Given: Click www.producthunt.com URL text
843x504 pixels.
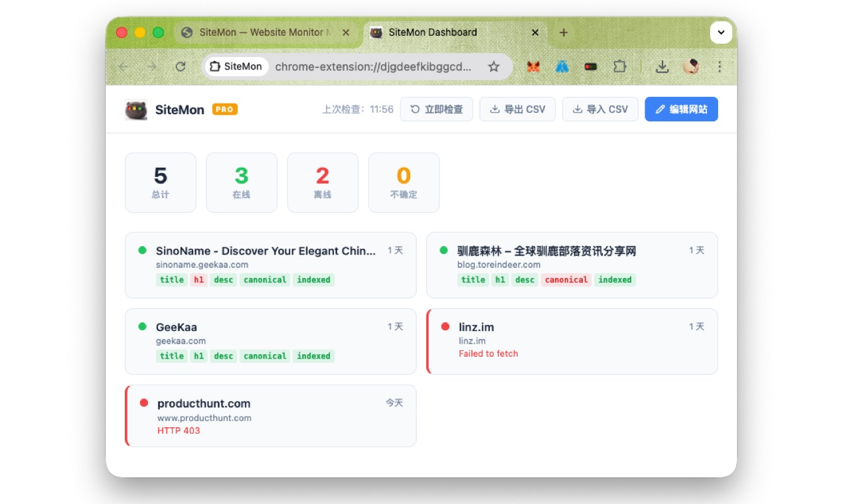Looking at the screenshot, I should (x=204, y=418).
